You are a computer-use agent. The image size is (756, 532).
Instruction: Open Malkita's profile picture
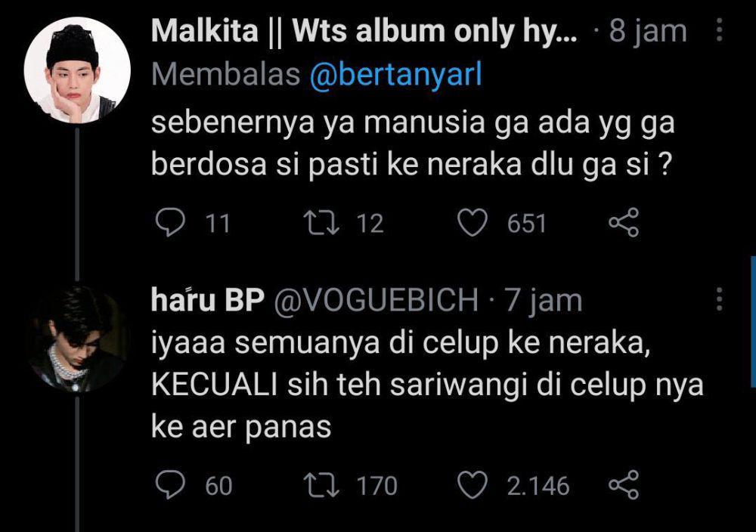pyautogui.click(x=77, y=70)
